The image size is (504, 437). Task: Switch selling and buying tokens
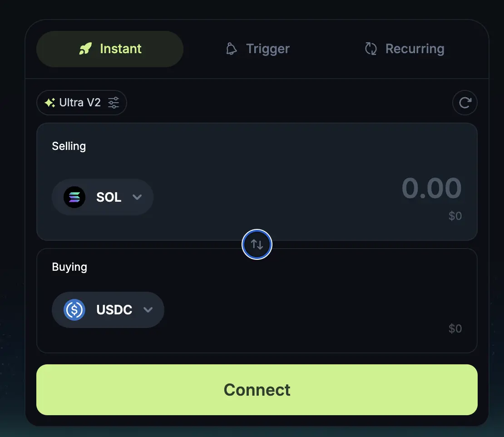(257, 244)
